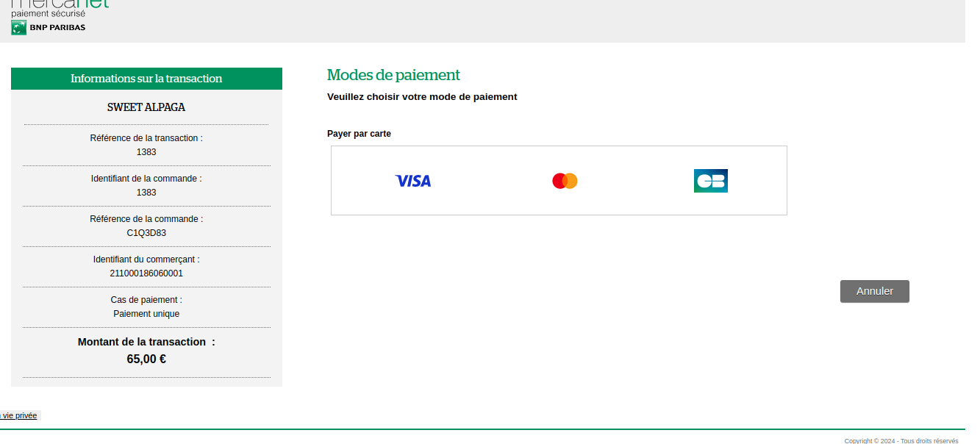
Task: Click the Veuillez choisir votre mode text
Action: click(x=422, y=97)
